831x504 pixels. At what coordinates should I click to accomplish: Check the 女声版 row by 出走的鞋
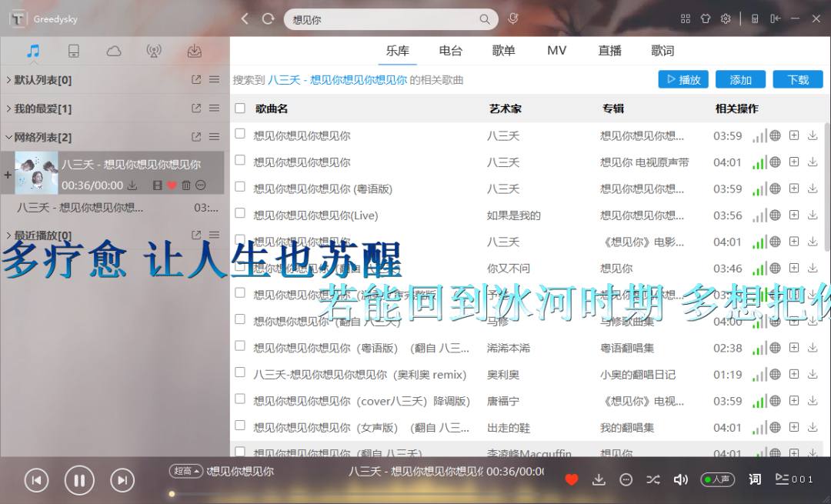click(x=240, y=425)
